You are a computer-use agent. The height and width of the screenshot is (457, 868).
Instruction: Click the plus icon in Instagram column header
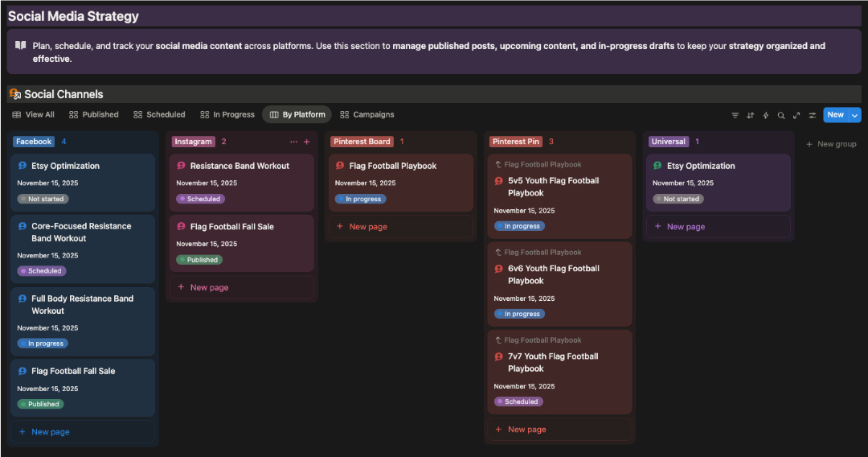306,142
